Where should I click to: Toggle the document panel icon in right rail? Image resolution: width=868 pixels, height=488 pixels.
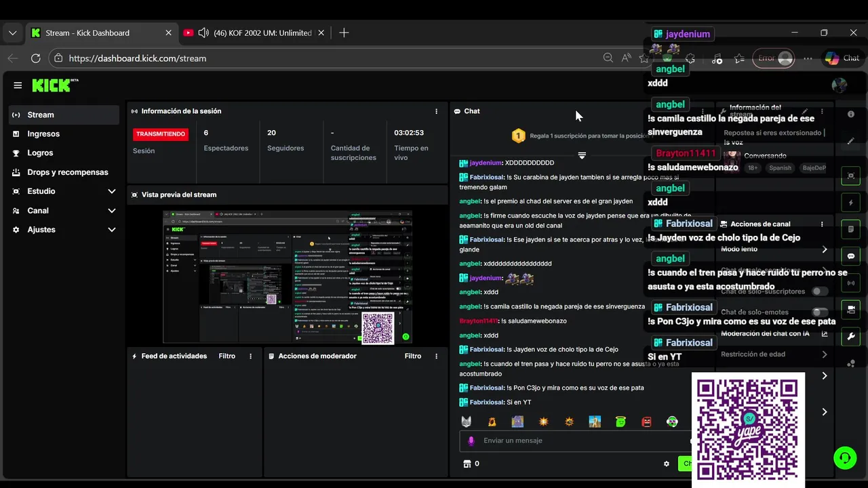[851, 229]
